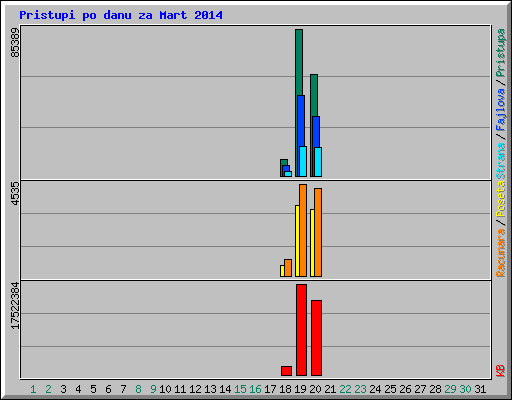The image size is (512, 400).
Task: Click the small red KB bar for day 18
Action: click(286, 371)
